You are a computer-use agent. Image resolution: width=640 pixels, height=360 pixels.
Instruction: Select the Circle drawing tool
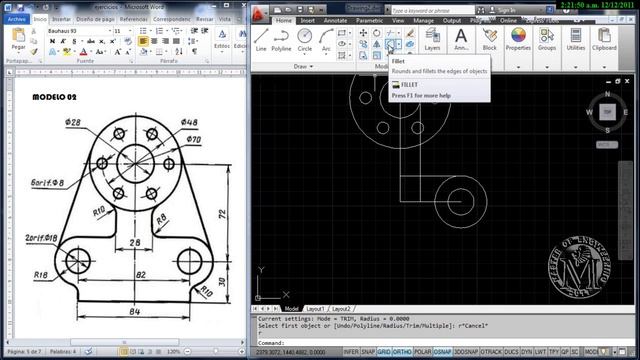(x=304, y=40)
